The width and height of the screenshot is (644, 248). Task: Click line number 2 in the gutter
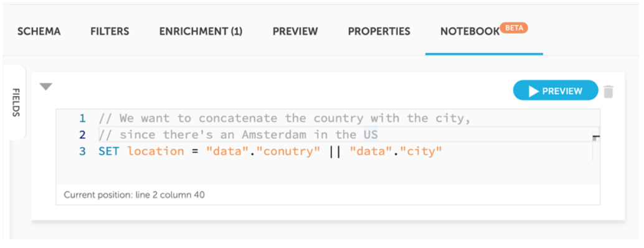(83, 135)
